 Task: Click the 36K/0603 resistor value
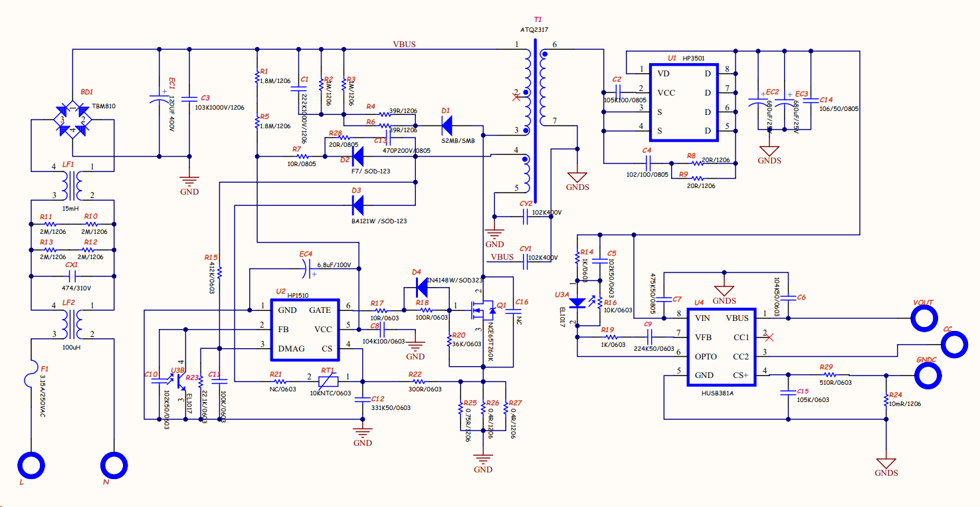(466, 344)
